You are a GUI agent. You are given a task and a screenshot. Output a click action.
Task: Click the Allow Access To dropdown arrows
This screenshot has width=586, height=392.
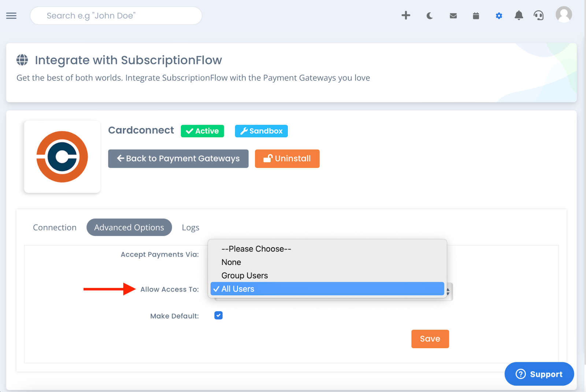click(448, 292)
